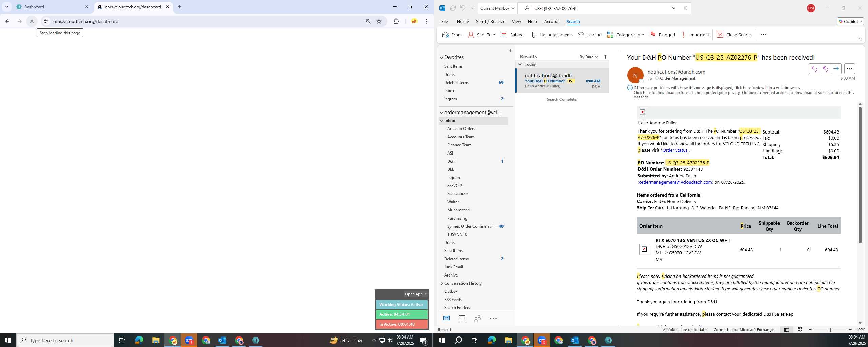This screenshot has width=868, height=347.
Task: Filter search by Subject
Action: (x=513, y=35)
